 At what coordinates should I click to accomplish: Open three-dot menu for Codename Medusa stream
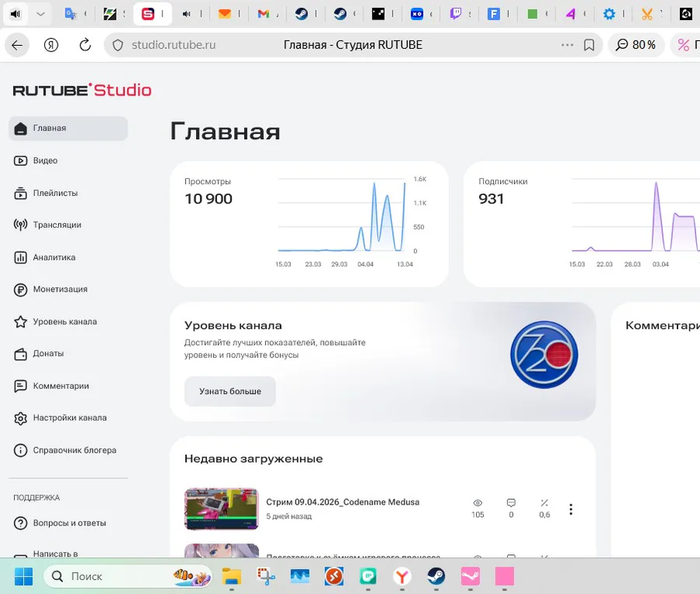click(x=571, y=509)
